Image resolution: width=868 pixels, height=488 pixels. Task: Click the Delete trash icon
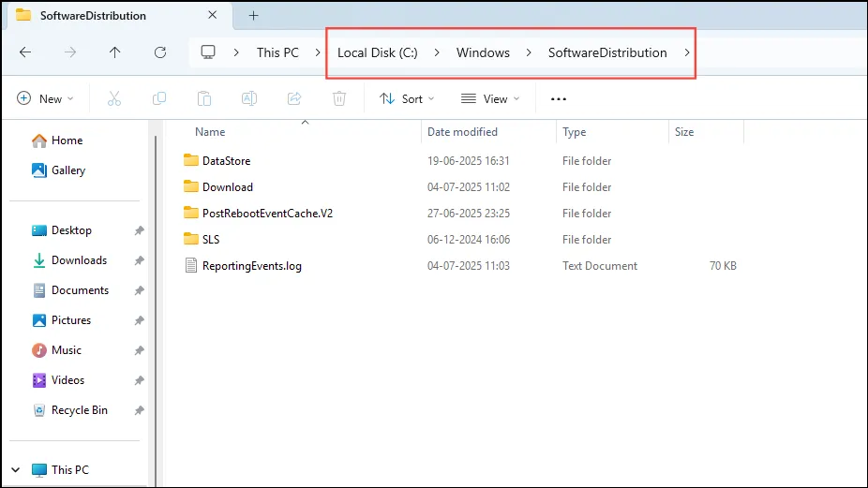pyautogui.click(x=339, y=99)
